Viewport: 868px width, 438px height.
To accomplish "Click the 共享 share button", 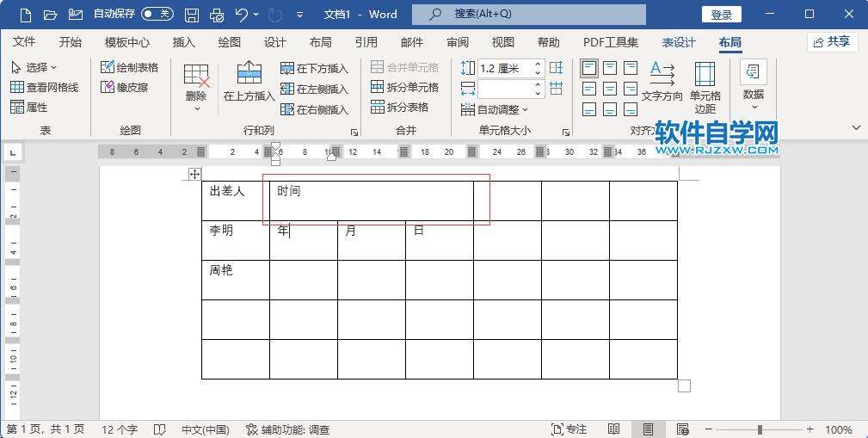I will pos(832,41).
